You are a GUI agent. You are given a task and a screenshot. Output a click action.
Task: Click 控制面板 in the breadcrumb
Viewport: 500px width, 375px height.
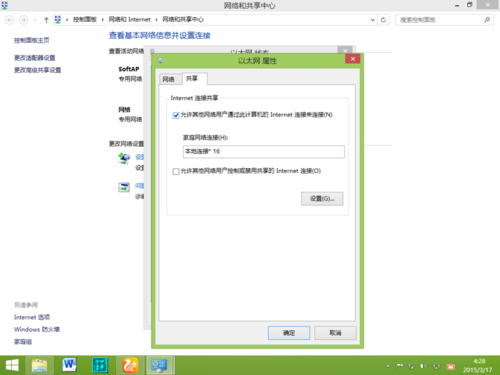[x=85, y=20]
